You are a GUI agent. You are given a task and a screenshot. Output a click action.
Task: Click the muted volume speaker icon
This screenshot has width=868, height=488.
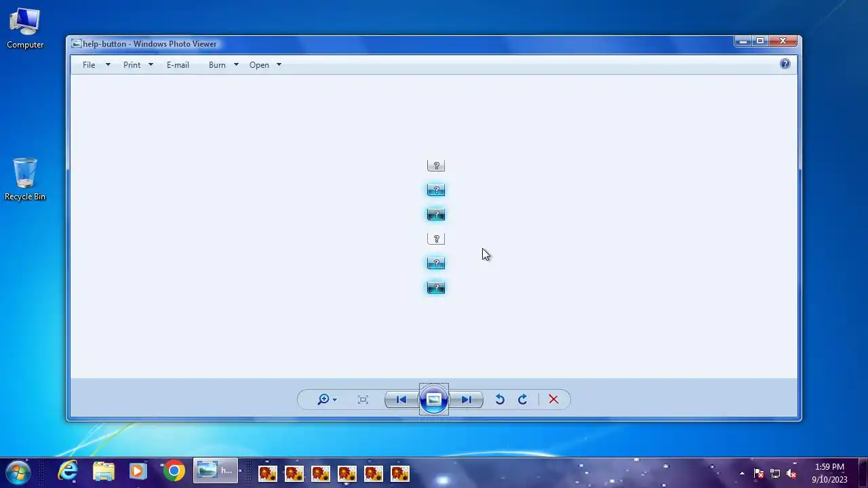tap(791, 473)
